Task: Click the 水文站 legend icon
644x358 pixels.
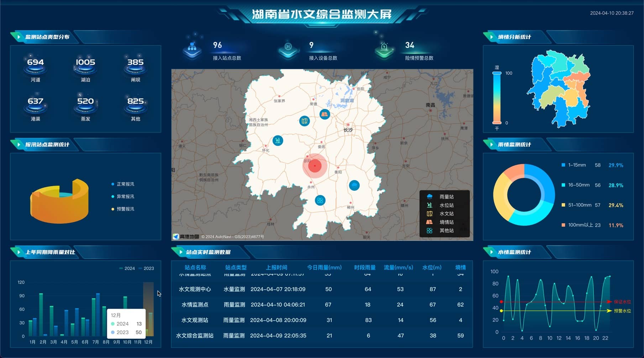Action: 430,214
